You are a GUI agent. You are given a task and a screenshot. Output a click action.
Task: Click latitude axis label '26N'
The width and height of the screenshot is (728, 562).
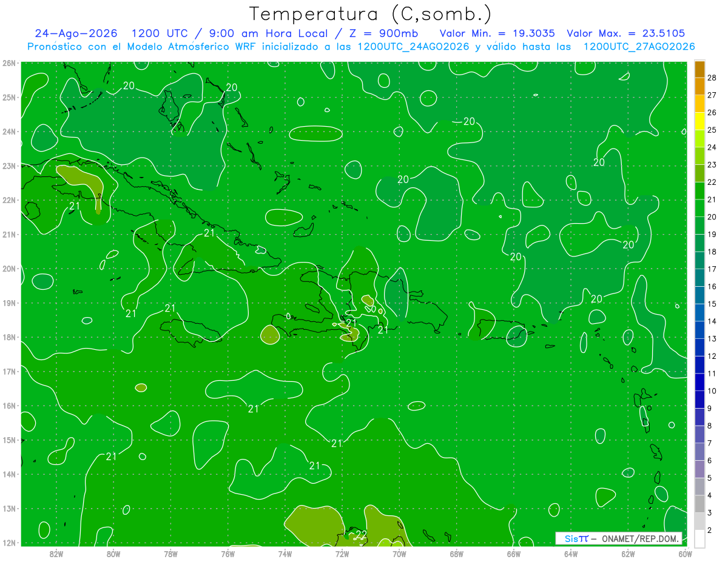tap(8, 63)
